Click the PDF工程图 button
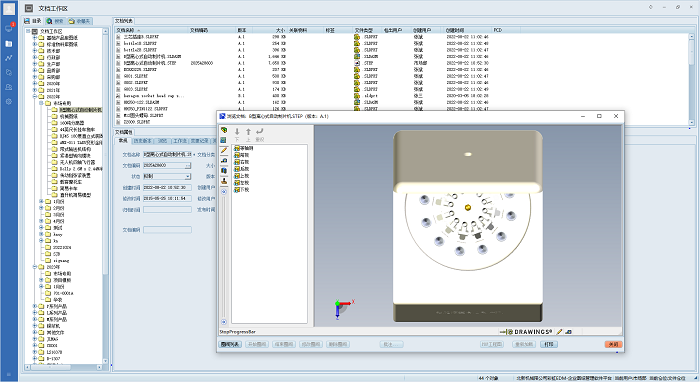The width and height of the screenshot is (700, 382). pos(492,345)
